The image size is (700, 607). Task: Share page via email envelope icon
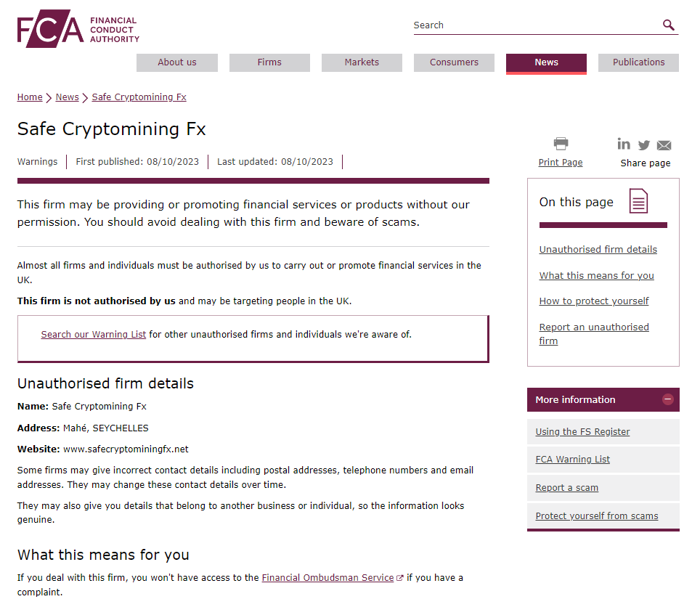pos(664,145)
